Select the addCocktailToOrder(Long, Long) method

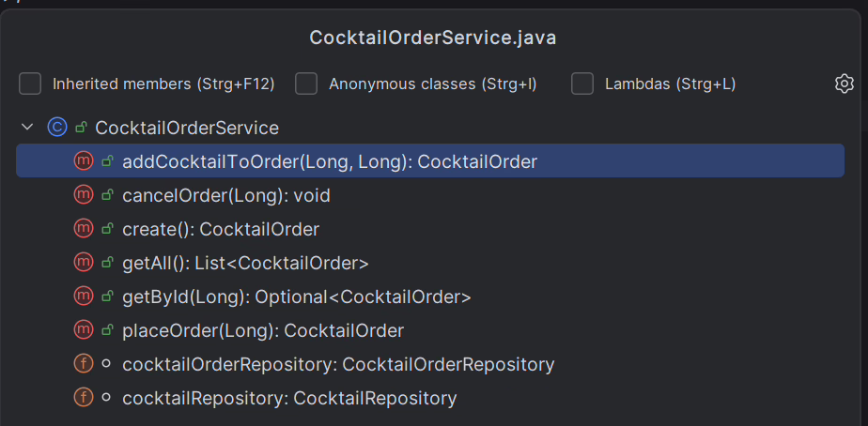329,161
